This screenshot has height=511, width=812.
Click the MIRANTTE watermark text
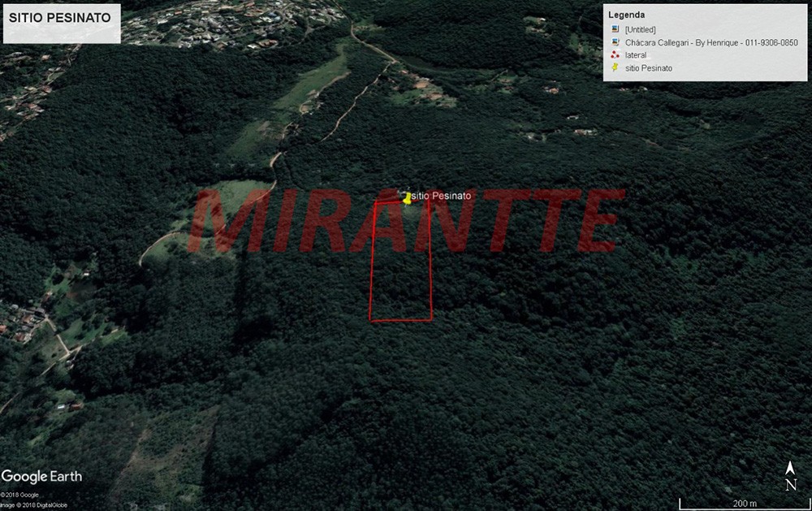coord(406,222)
